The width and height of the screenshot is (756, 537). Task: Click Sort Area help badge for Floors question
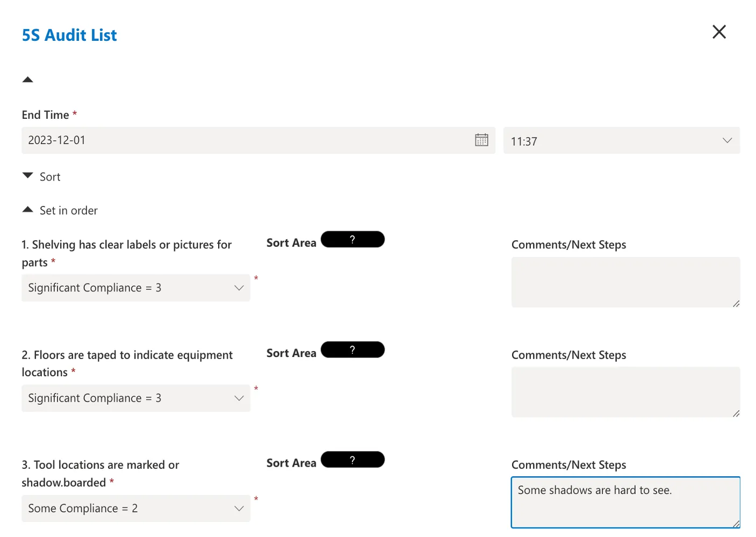coord(352,349)
